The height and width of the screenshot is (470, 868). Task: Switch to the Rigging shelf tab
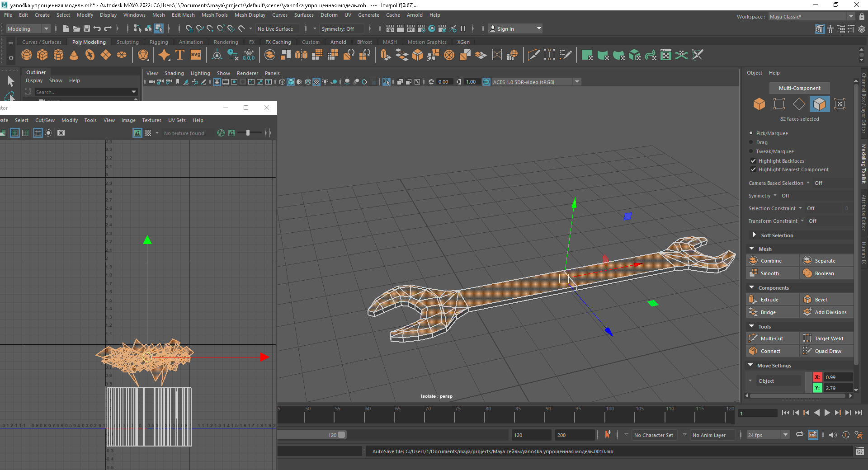coord(159,42)
